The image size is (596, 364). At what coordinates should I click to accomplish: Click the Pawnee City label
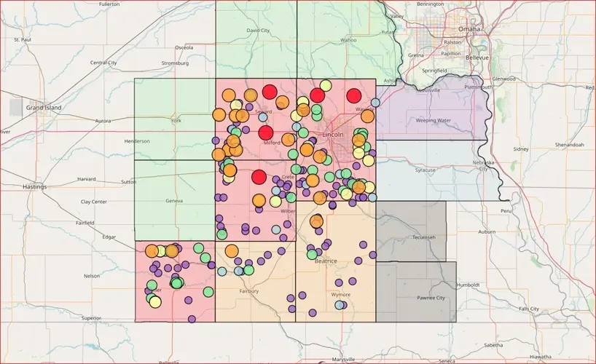pos(431,298)
